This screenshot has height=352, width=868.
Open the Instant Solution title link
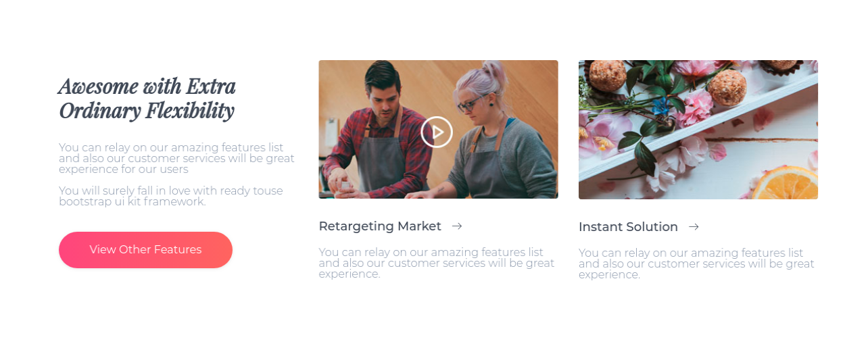(628, 227)
